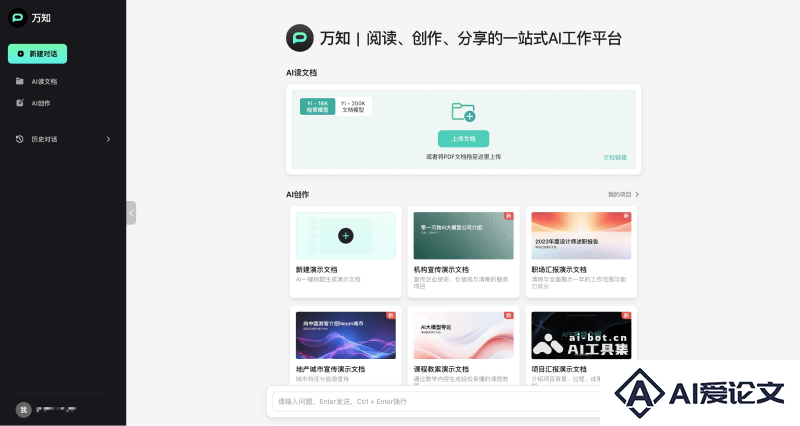Open the 课程教案演示文档 thumbnail
Image resolution: width=800 pixels, height=426 pixels.
[x=463, y=335]
